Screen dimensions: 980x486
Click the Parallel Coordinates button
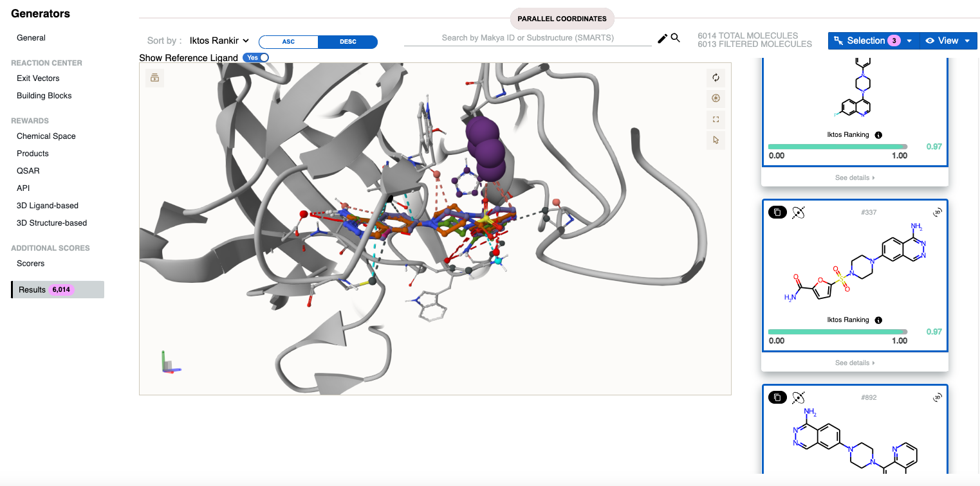562,19
